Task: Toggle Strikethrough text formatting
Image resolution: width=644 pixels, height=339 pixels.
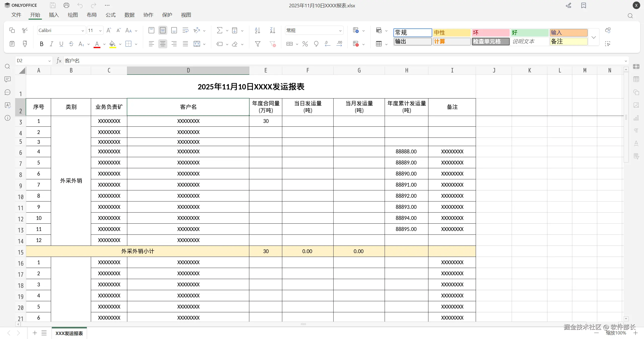Action: click(x=71, y=44)
